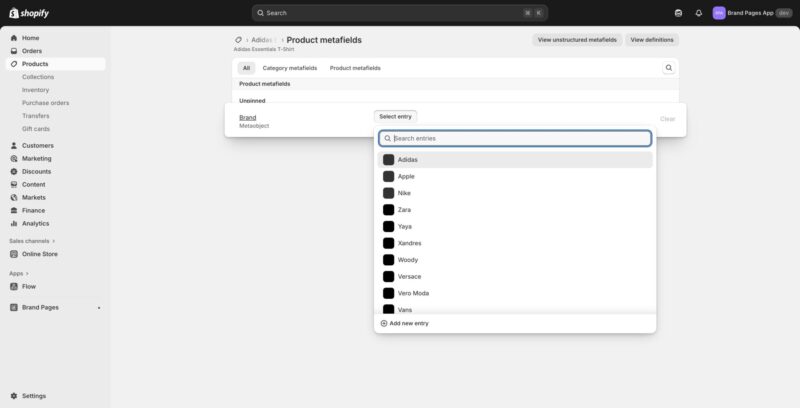Click the Products tag icon in sidebar
Screen dimensions: 800x408
click(14, 64)
